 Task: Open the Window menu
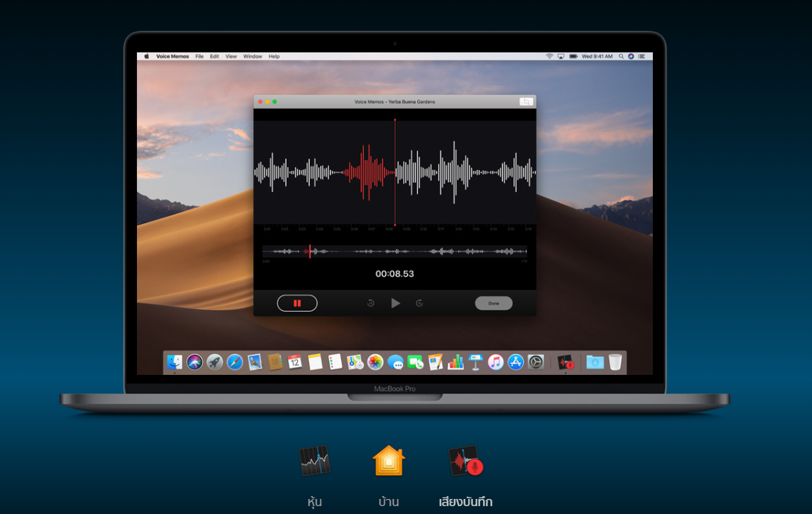pos(252,56)
